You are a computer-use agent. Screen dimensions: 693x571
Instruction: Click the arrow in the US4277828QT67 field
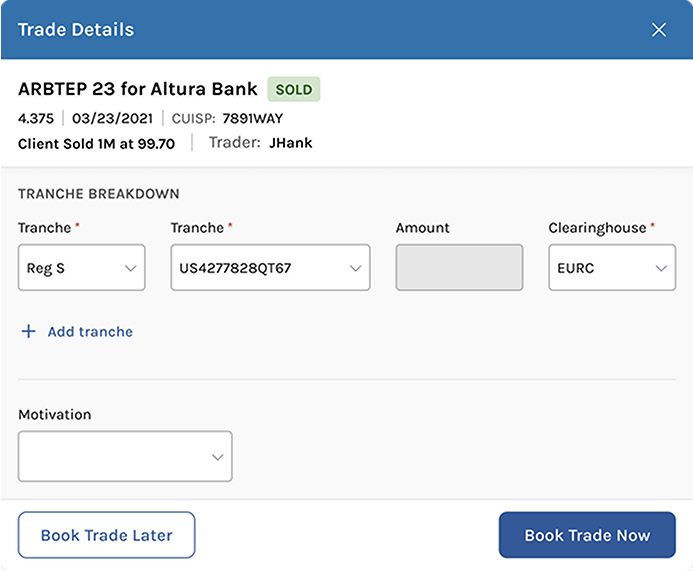(x=355, y=268)
